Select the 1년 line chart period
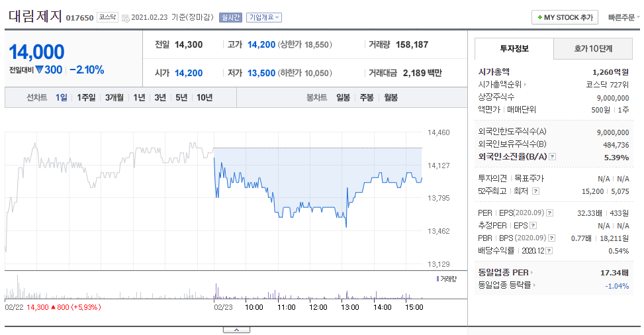Viewport: 644px width, 335px height. (139, 97)
